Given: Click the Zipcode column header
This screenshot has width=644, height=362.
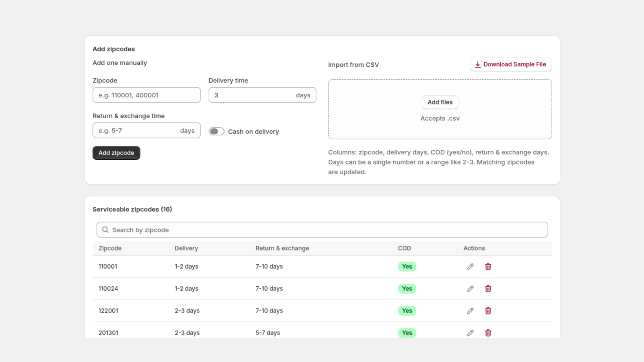Looking at the screenshot, I should tap(110, 248).
